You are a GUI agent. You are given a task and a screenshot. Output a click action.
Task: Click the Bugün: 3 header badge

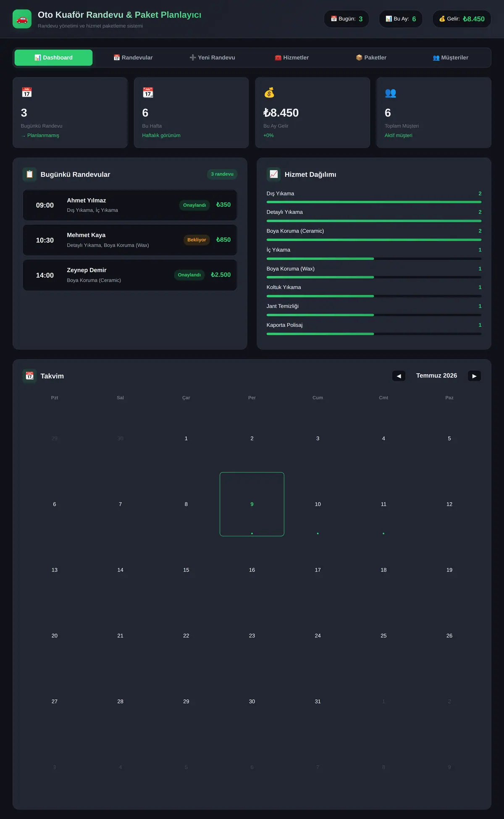click(346, 19)
